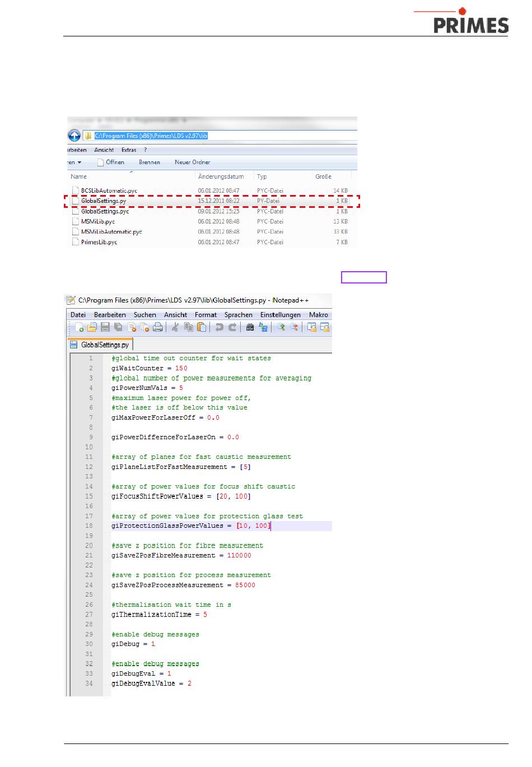Viewport: 532px width, 767px height.
Task: Close the current document via toolbar icon
Action: point(132,328)
